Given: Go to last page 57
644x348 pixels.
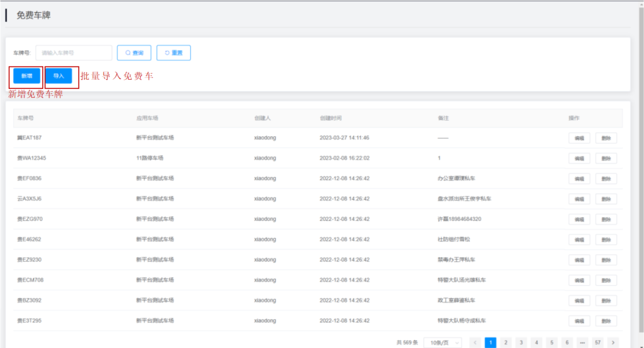Looking at the screenshot, I should coord(597,343).
